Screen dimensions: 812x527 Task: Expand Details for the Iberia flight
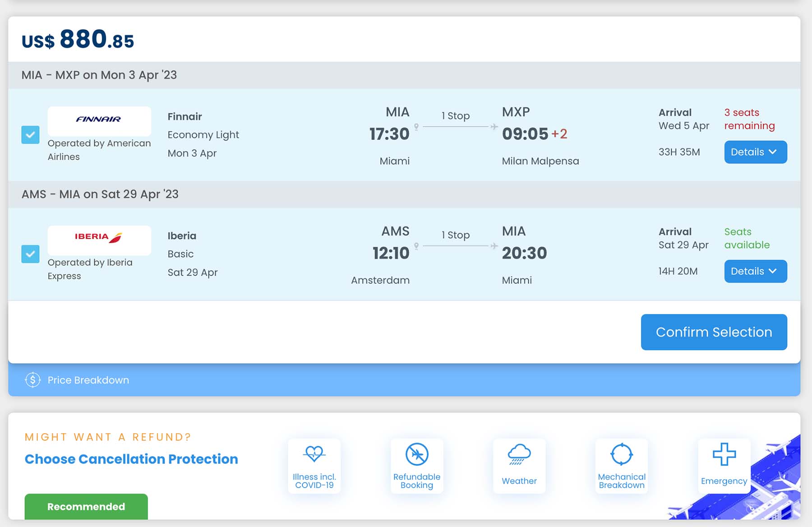(x=756, y=271)
